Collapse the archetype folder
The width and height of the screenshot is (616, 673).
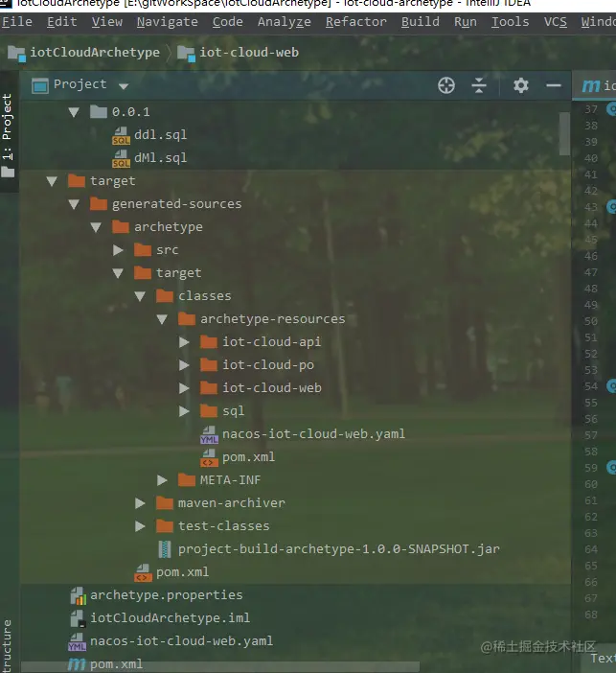coord(96,227)
